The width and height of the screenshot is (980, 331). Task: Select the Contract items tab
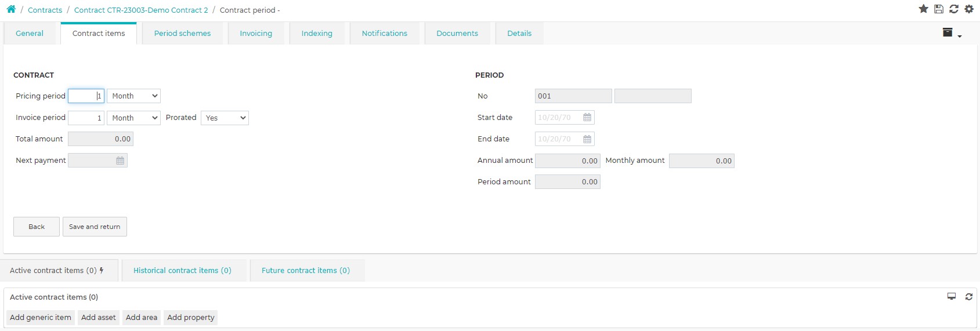[x=99, y=34]
